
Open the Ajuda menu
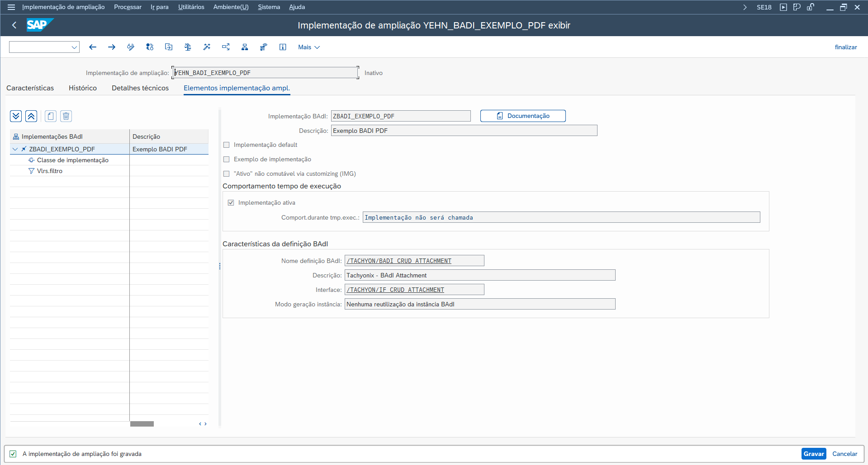pos(297,7)
